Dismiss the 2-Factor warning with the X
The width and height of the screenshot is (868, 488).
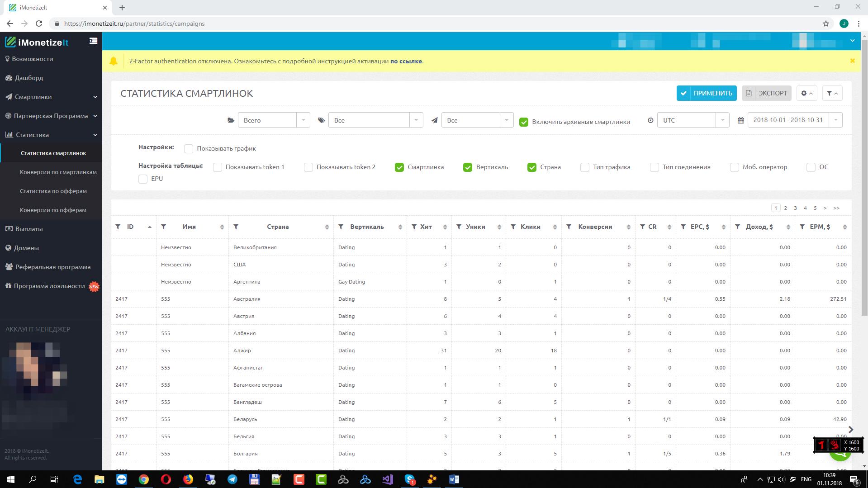(x=852, y=61)
